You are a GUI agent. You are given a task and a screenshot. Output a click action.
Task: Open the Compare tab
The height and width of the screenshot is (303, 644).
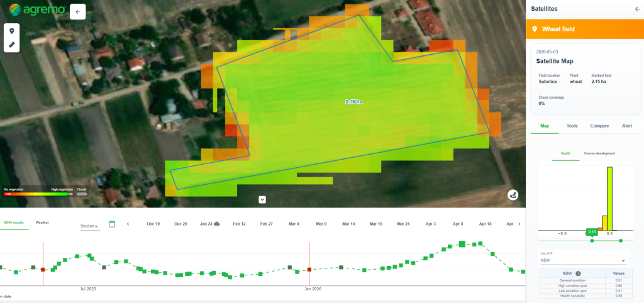(599, 126)
